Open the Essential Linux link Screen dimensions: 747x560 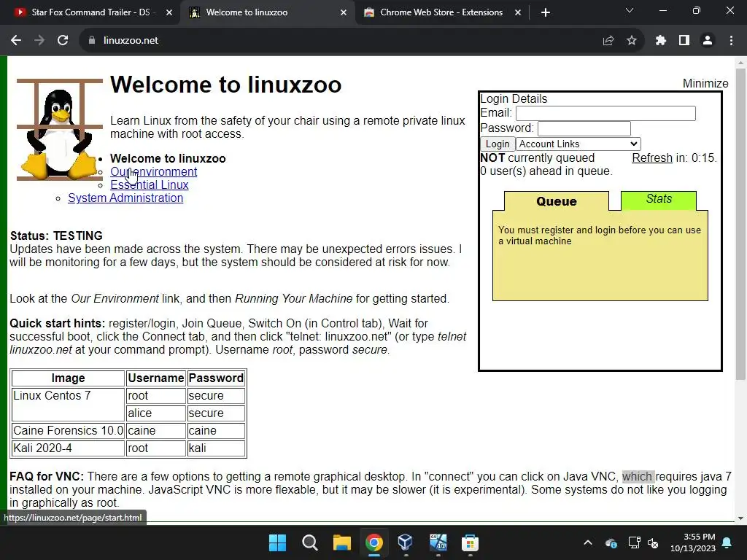pos(149,184)
